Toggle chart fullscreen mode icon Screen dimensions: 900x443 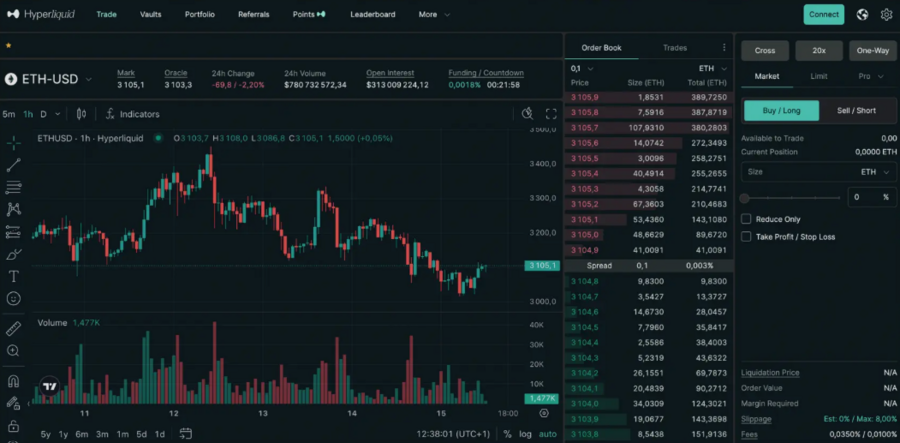[x=551, y=114]
